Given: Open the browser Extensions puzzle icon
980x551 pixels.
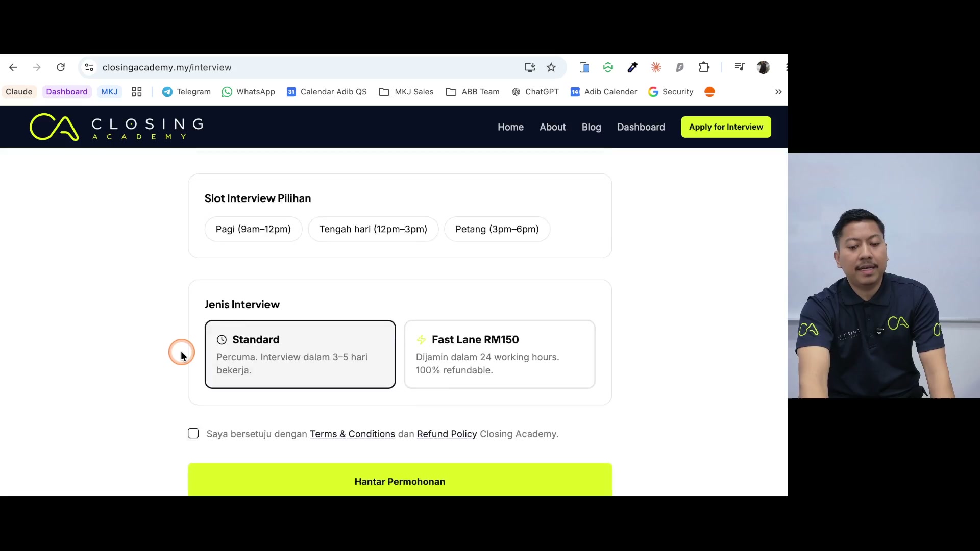Looking at the screenshot, I should (704, 67).
